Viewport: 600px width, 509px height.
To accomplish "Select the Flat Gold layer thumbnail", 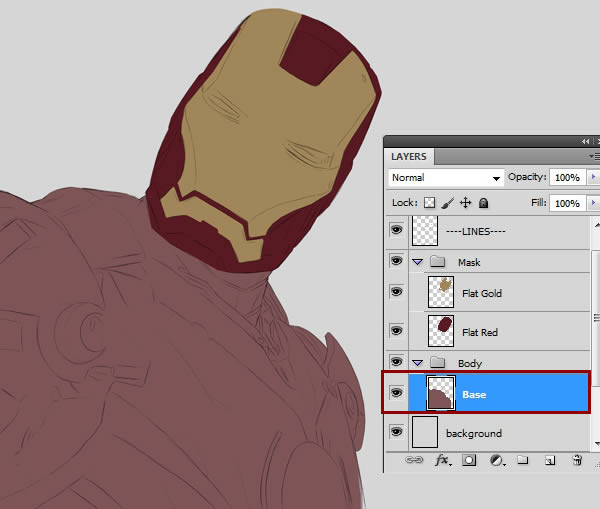I will [441, 292].
